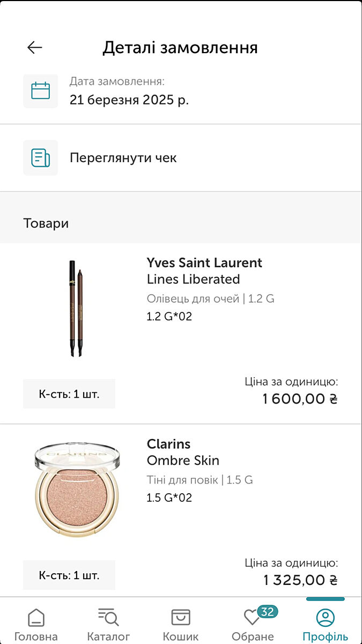Open the Каталог search-list icon
362x644 pixels.
coord(108,618)
